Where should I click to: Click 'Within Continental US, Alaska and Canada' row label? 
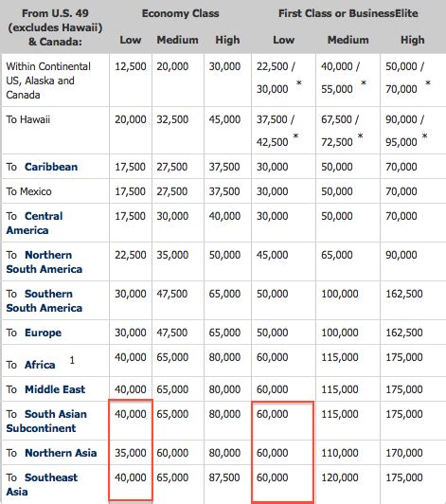48,81
